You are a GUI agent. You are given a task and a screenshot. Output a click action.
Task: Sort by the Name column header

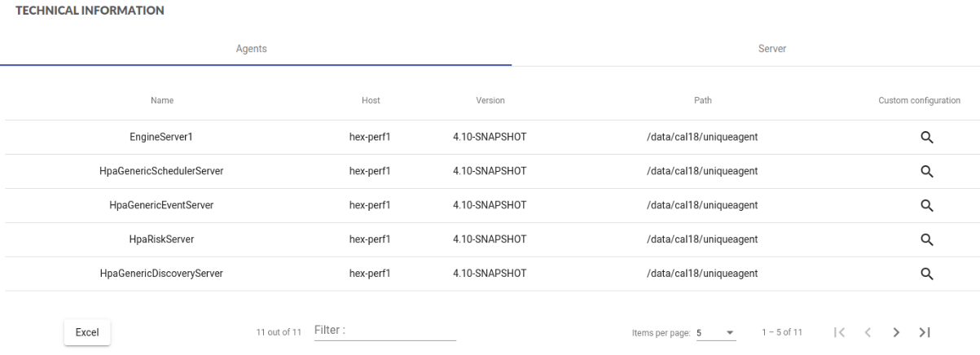(x=162, y=100)
